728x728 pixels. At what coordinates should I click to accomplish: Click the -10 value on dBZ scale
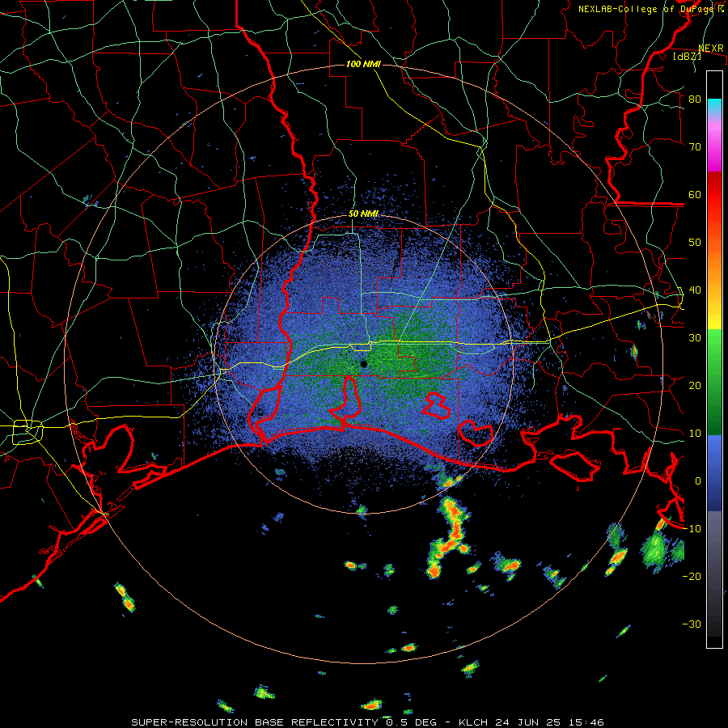(692, 529)
